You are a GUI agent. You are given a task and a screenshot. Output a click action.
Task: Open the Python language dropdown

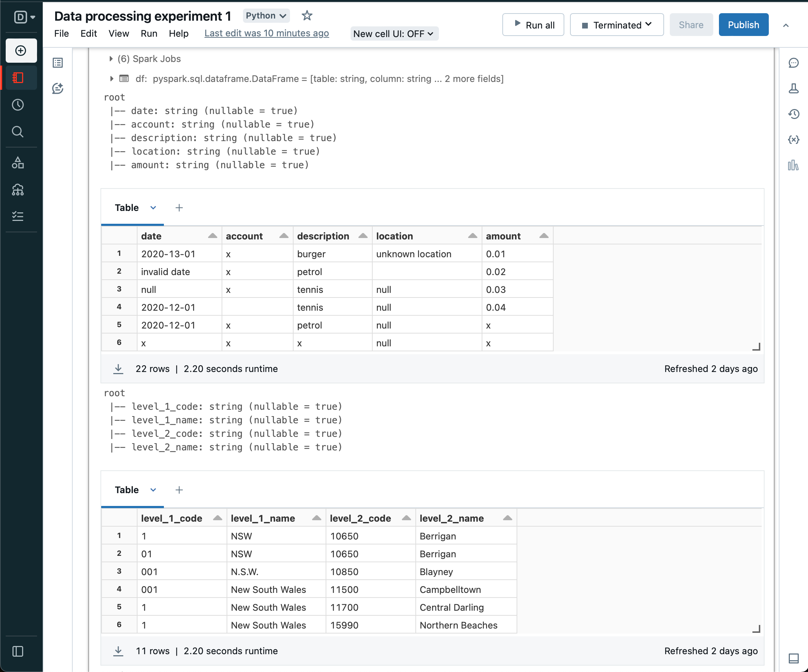266,16
